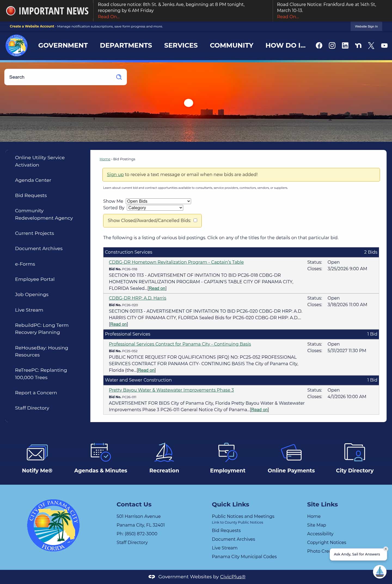Open Job Openings in sidebar
Screen dimensions: 392x584
[x=32, y=294]
